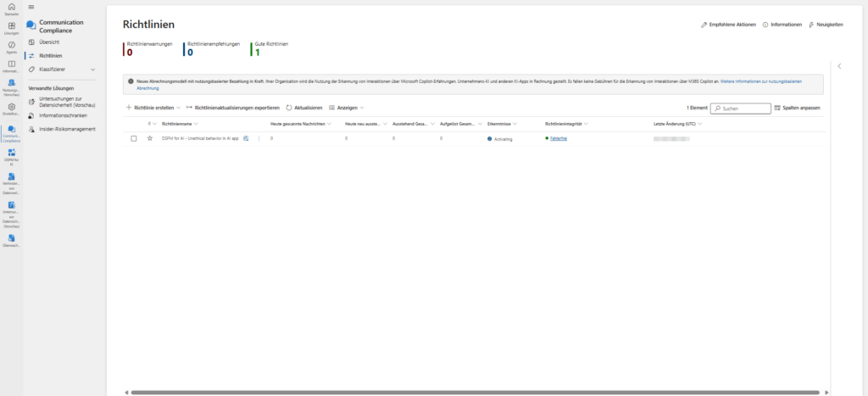Open DSPM für KI in left rail
Image resolution: width=868 pixels, height=396 pixels.
(11, 154)
